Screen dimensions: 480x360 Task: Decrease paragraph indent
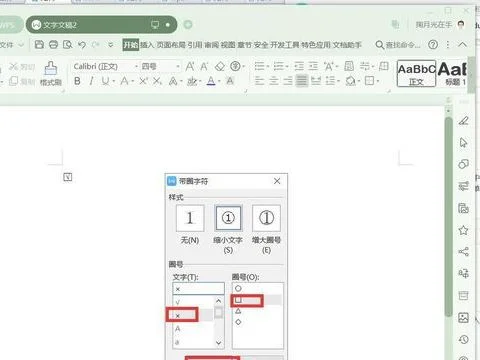coord(299,66)
